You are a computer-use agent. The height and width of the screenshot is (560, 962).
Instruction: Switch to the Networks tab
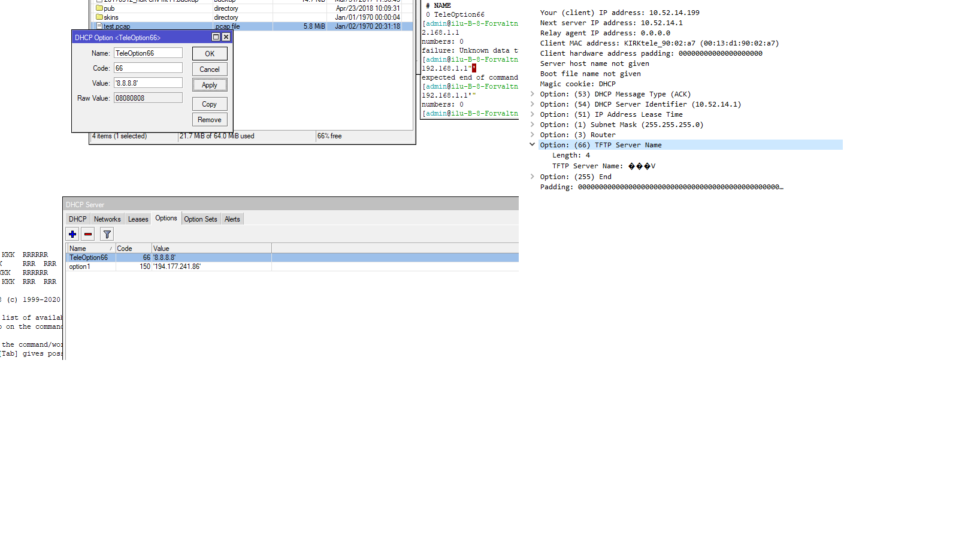(x=107, y=219)
